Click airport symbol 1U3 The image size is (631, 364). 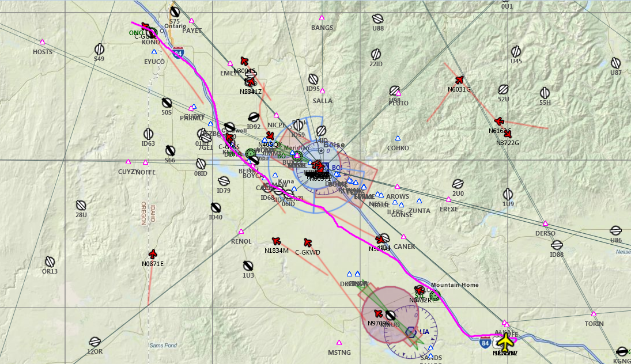(248, 266)
